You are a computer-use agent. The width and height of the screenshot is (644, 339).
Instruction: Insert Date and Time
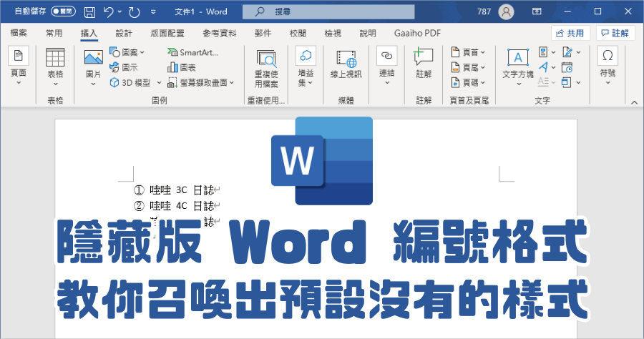tap(567, 67)
